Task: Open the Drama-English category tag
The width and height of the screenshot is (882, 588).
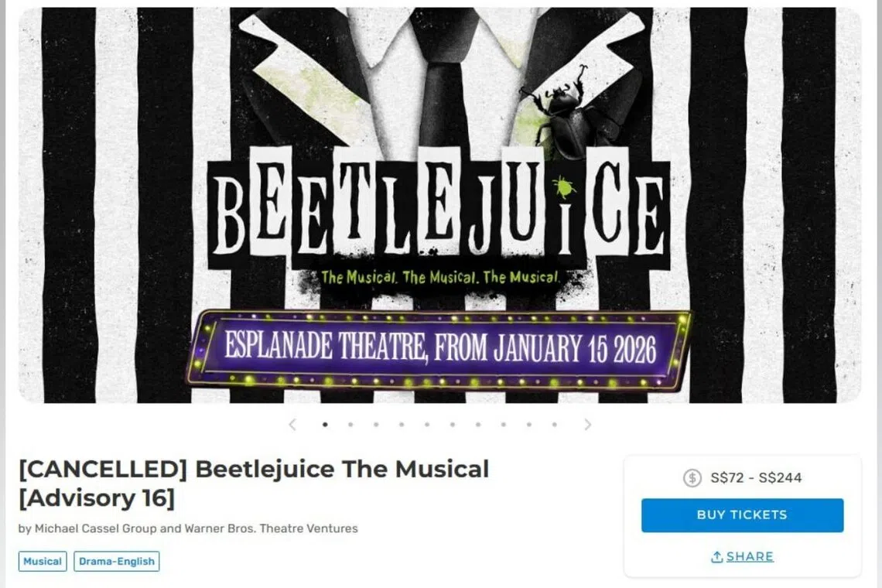Action: 117,562
